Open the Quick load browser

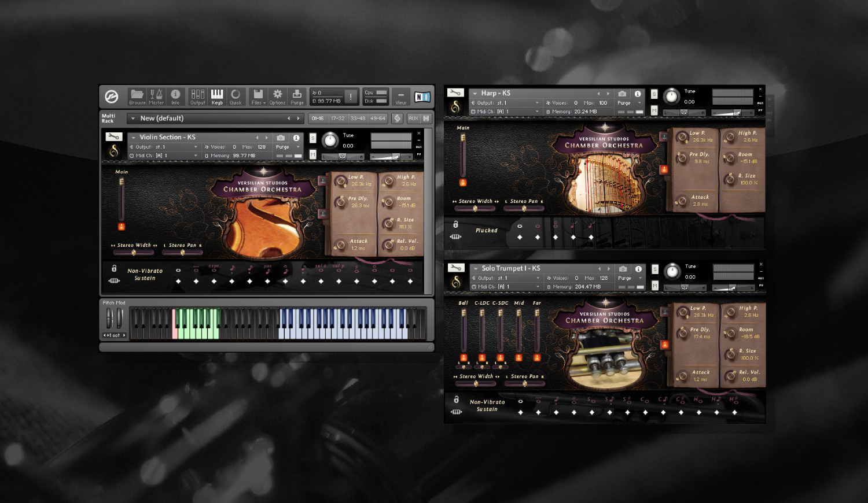236,97
